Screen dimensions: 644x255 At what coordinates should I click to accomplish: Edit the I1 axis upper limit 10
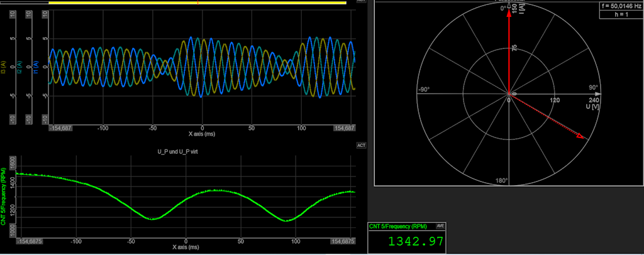click(45, 14)
